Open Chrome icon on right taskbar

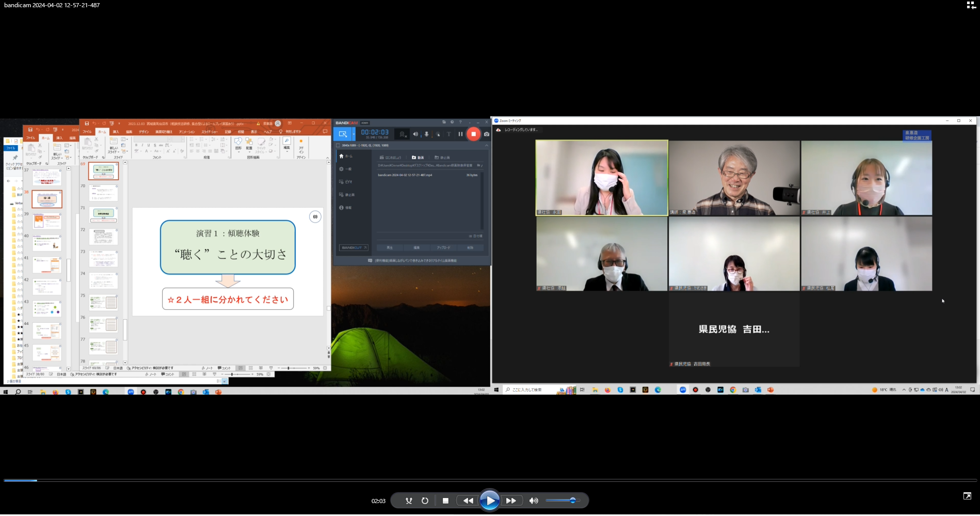(x=733, y=390)
